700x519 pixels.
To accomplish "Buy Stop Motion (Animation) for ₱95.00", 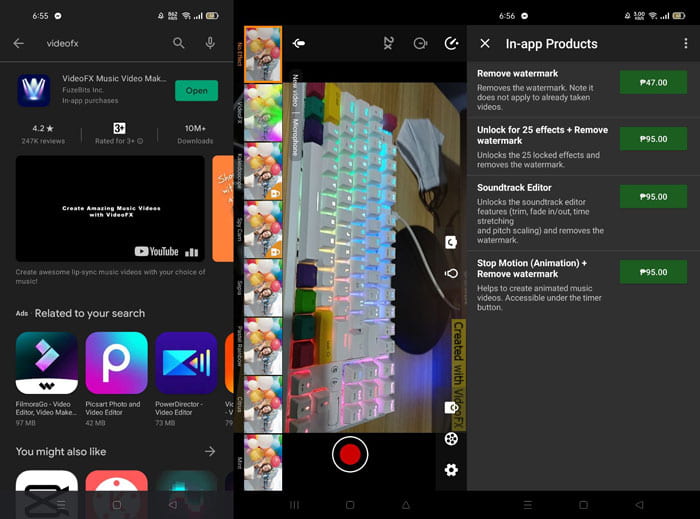I will click(x=653, y=272).
